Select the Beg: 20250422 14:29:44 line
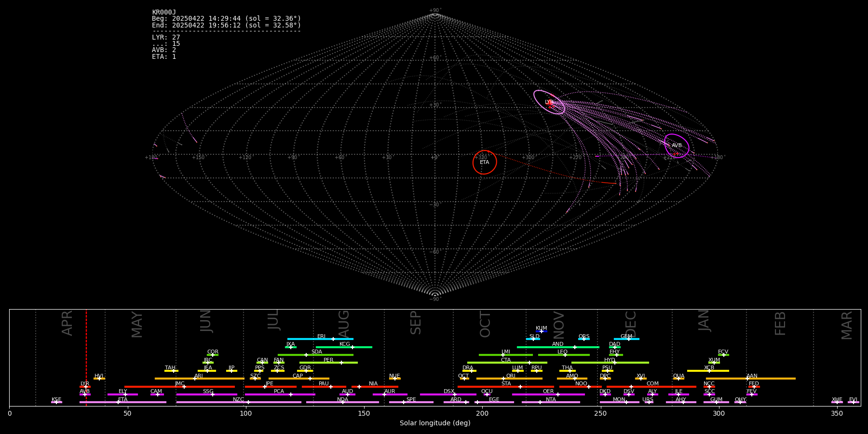 (226, 19)
